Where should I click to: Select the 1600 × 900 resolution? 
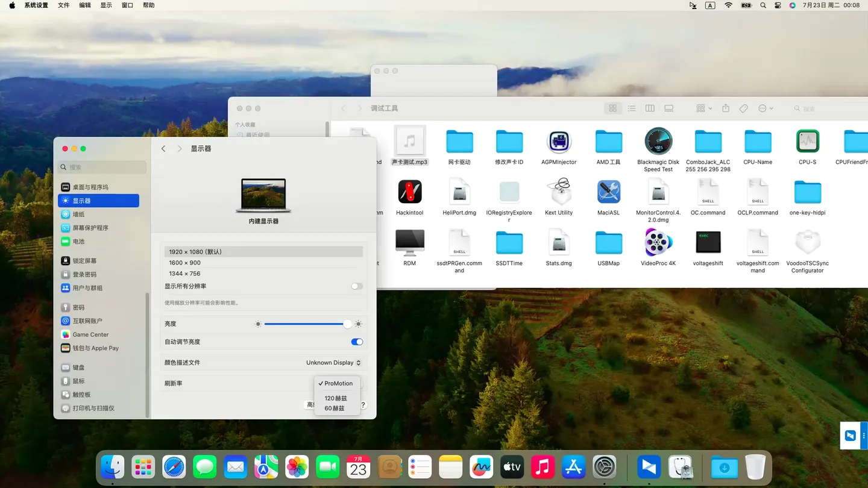pyautogui.click(x=185, y=263)
